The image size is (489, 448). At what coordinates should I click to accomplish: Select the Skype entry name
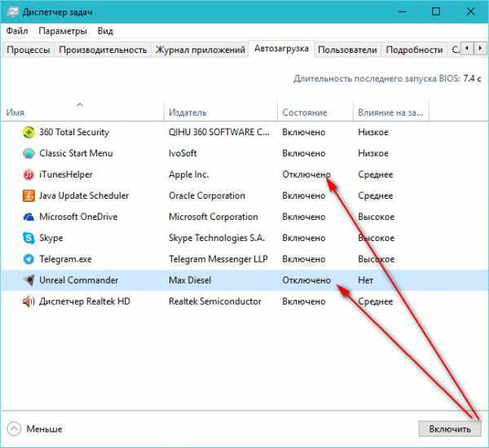(51, 238)
